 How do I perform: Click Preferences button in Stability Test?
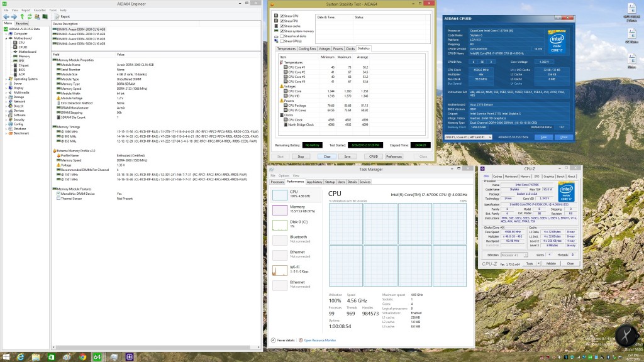394,156
